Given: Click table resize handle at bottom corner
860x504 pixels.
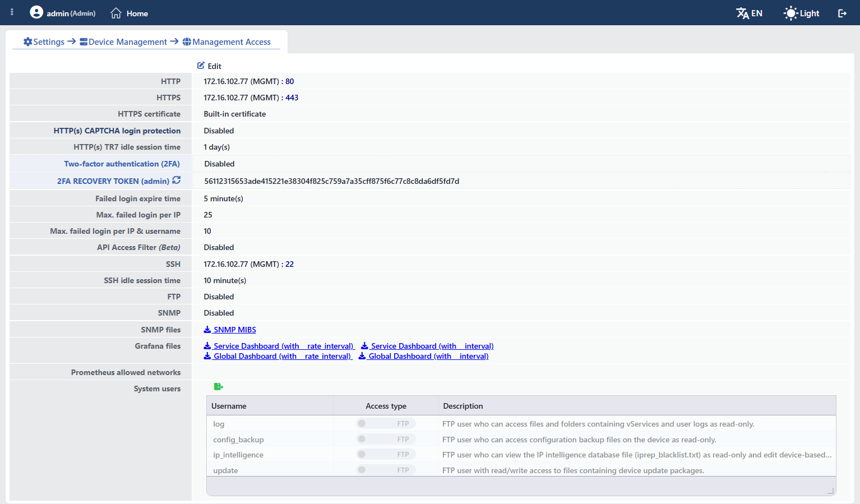Looking at the screenshot, I should pyautogui.click(x=830, y=491).
